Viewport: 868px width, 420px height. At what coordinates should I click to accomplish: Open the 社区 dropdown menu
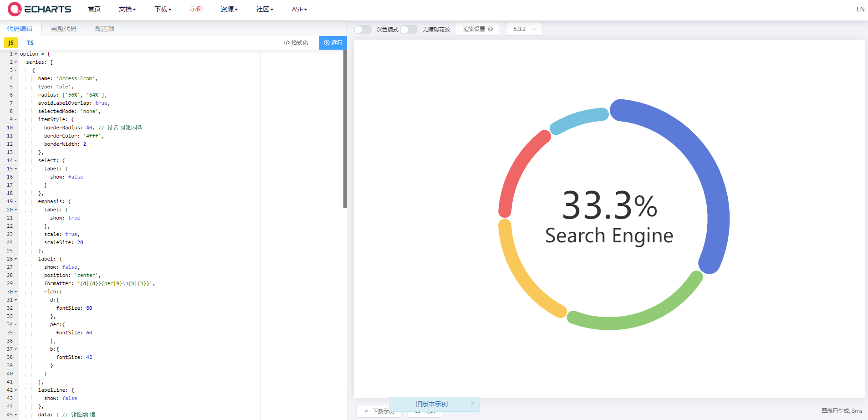tap(265, 9)
